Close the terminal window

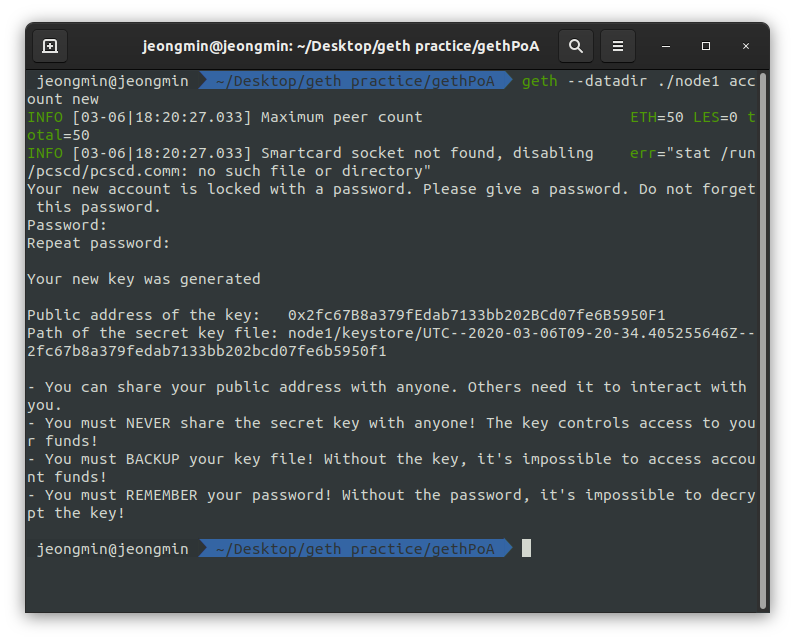pos(746,46)
